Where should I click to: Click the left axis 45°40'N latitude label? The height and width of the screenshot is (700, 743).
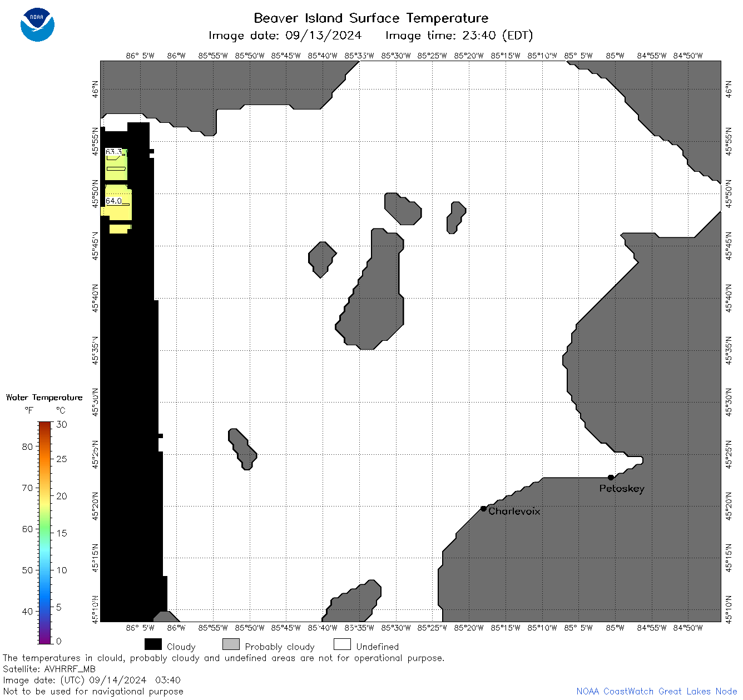tap(96, 298)
